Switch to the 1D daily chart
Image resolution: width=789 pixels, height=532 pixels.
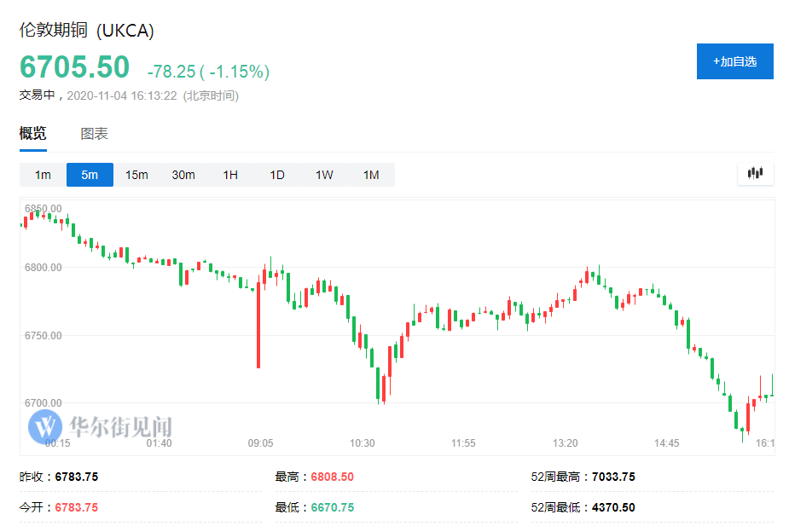[x=277, y=175]
